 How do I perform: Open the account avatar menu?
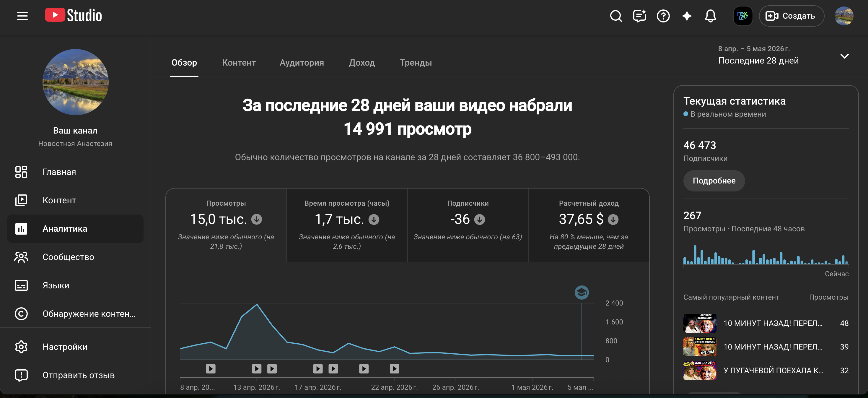point(844,16)
